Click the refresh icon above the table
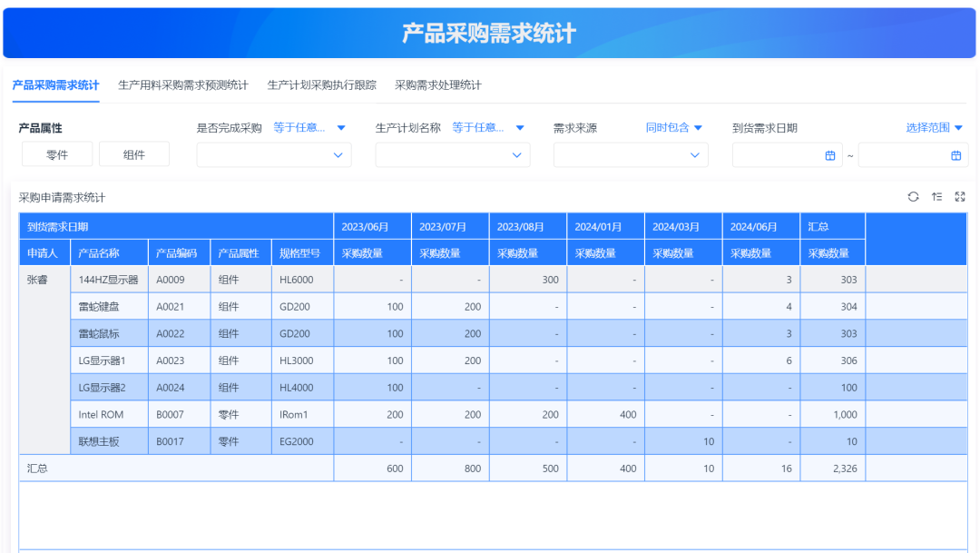This screenshot has width=980, height=553. 913,197
